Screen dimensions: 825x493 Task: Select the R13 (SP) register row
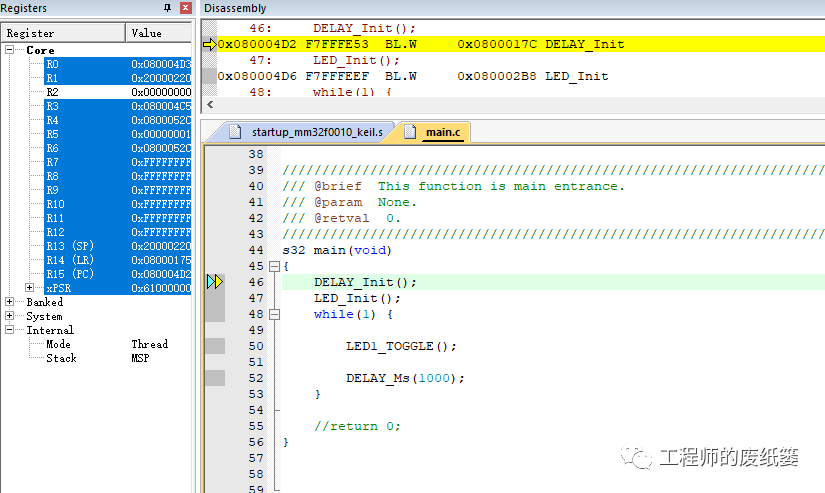click(x=117, y=246)
